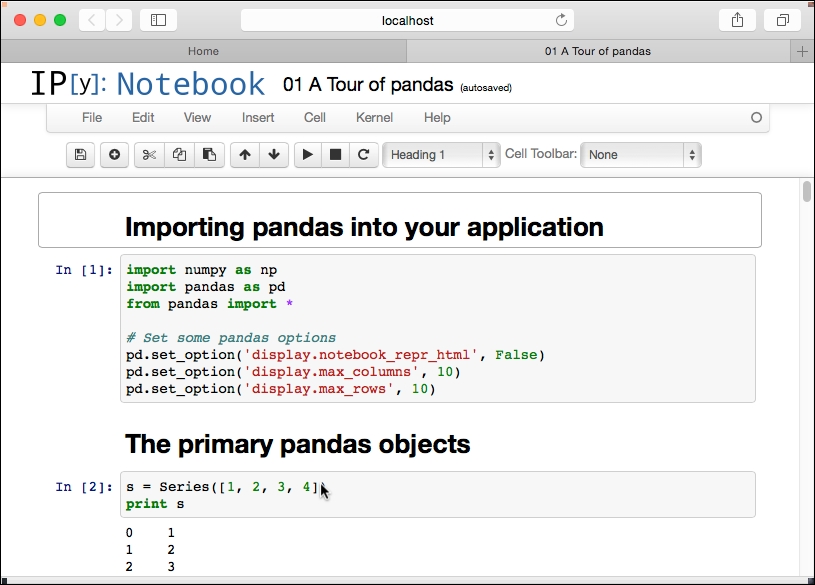This screenshot has width=815, height=585.
Task: Click the primary pandas objects heading
Action: click(297, 444)
